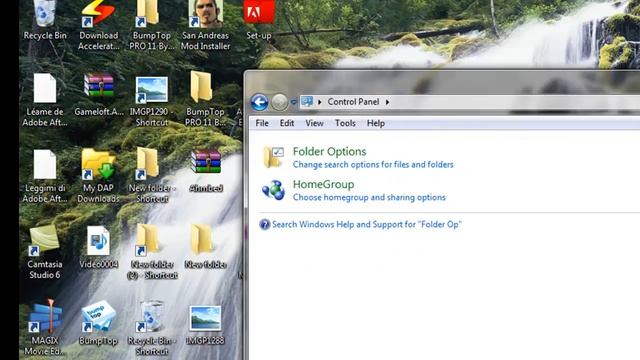Select the Adobe Set-up icon

(258, 12)
